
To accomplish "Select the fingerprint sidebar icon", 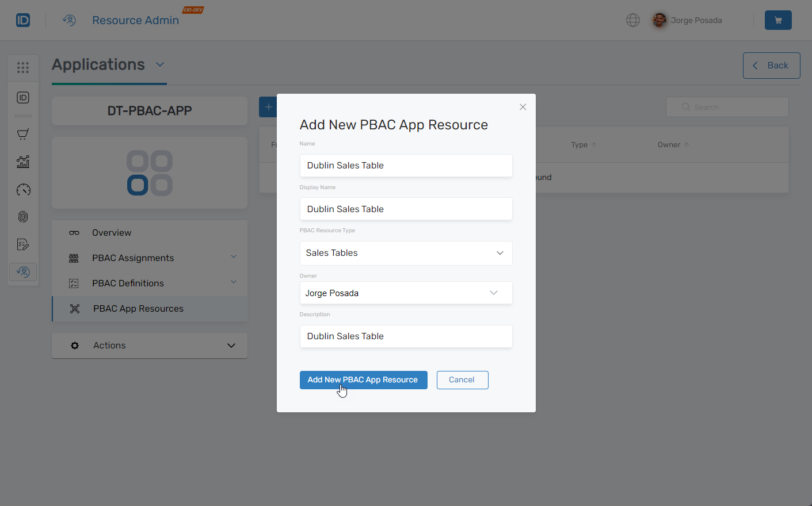I will [x=23, y=217].
